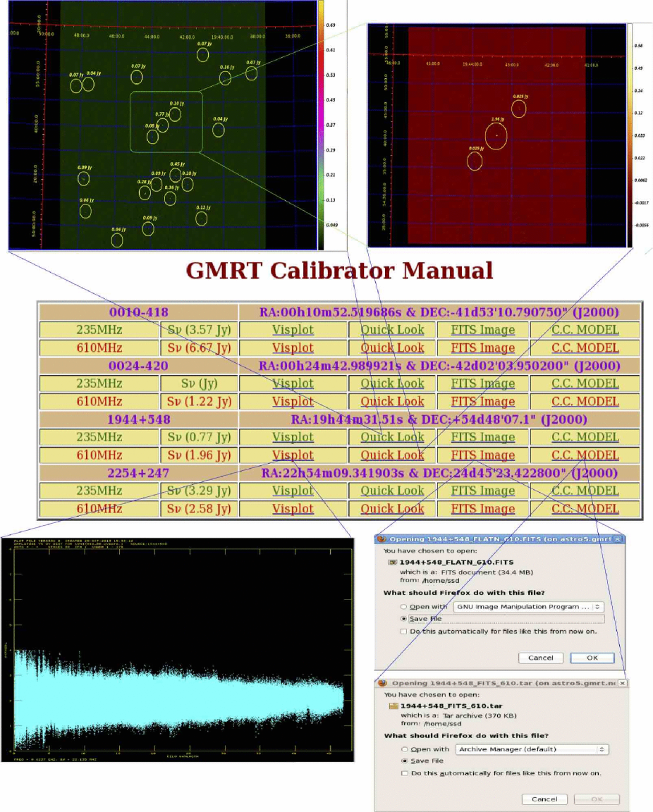Open Quick Look for 0024-420 610MHz
This screenshot has width=653, height=812.
[392, 402]
